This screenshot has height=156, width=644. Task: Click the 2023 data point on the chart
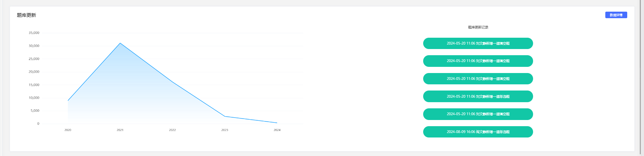[x=225, y=116]
